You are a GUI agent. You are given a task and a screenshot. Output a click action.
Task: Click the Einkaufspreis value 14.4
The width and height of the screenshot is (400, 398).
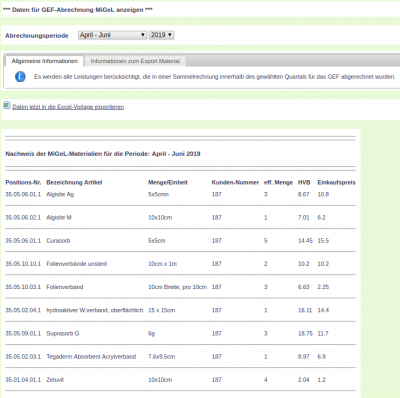pos(323,310)
